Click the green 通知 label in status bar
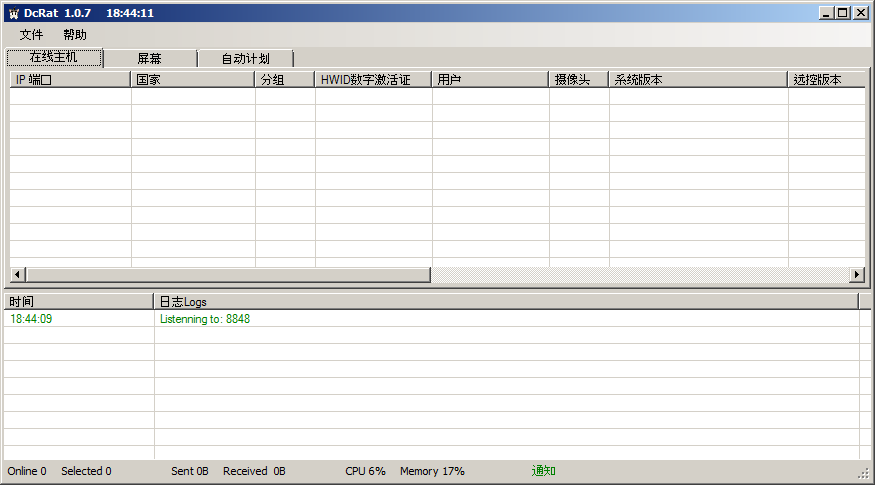The height and width of the screenshot is (485, 875). click(x=543, y=471)
